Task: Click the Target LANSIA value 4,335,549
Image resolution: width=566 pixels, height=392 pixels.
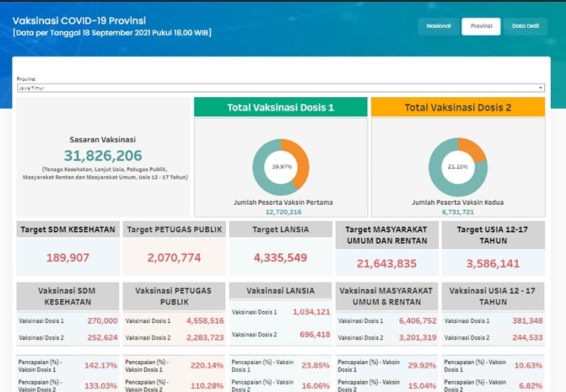Action: coord(280,258)
